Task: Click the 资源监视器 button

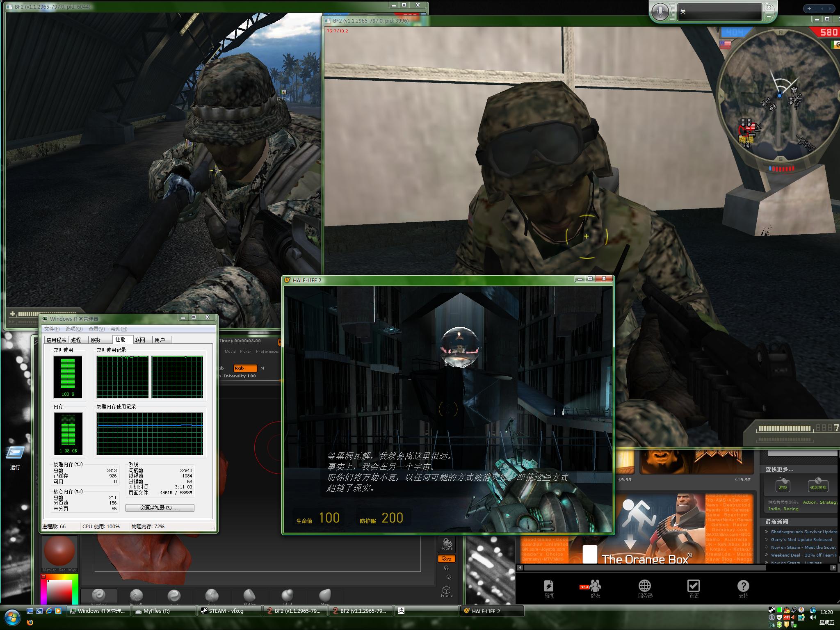Action: (160, 508)
